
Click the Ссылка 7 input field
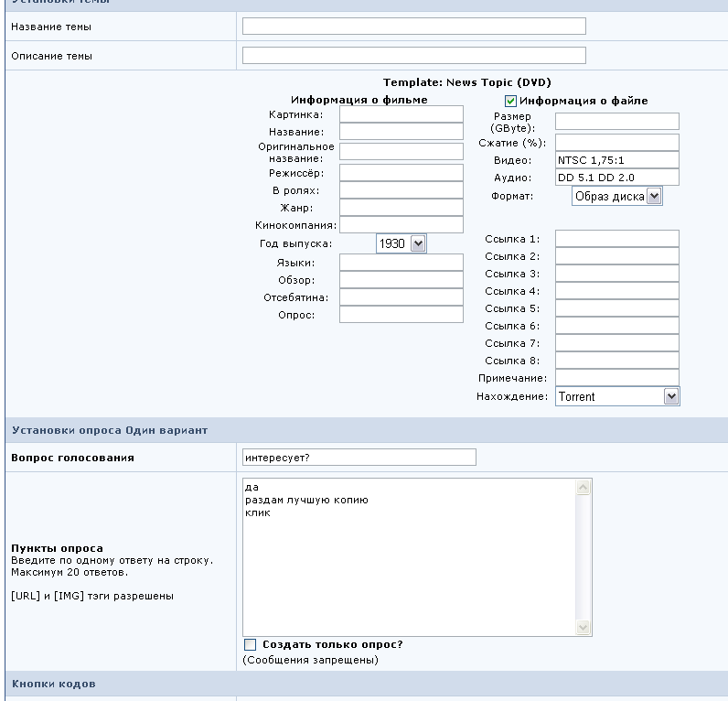[x=617, y=343]
